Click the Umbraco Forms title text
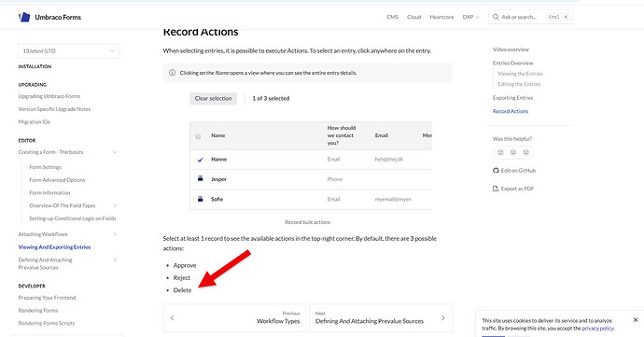644x337 pixels. click(58, 17)
